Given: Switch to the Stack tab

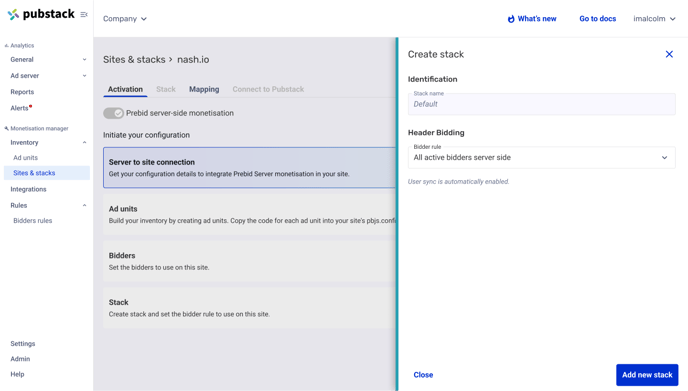Looking at the screenshot, I should pyautogui.click(x=166, y=89).
